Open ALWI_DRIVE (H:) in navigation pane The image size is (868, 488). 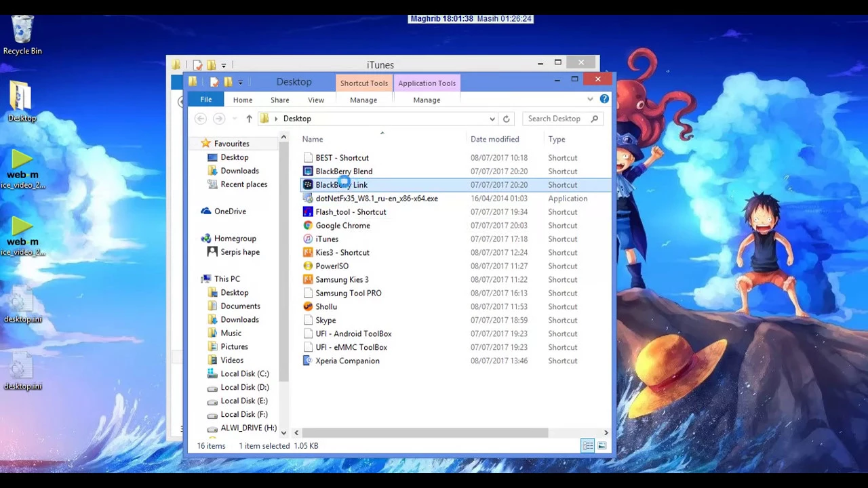tap(241, 428)
